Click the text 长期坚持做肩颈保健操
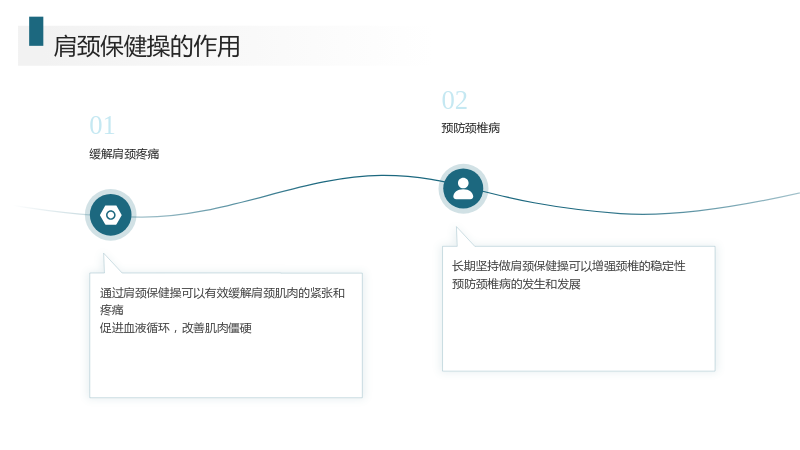The image size is (800, 450). tap(510, 266)
